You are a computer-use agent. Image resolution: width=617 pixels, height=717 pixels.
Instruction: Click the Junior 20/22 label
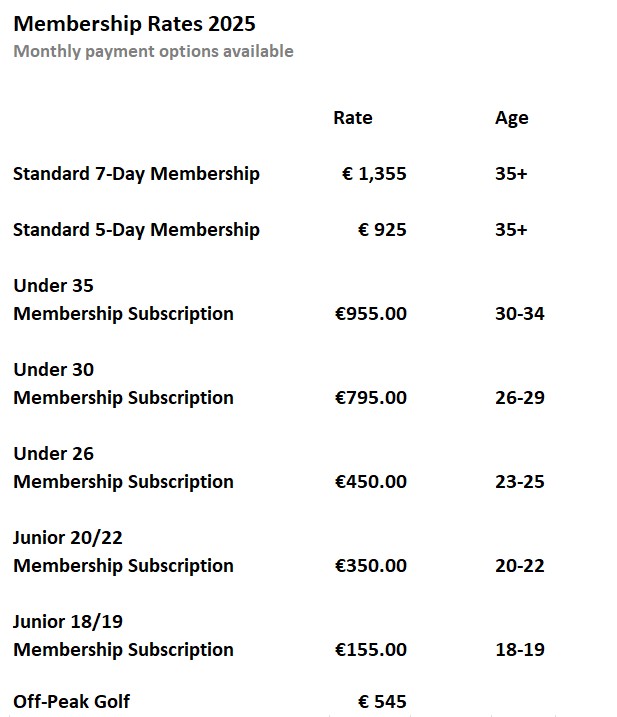point(68,538)
